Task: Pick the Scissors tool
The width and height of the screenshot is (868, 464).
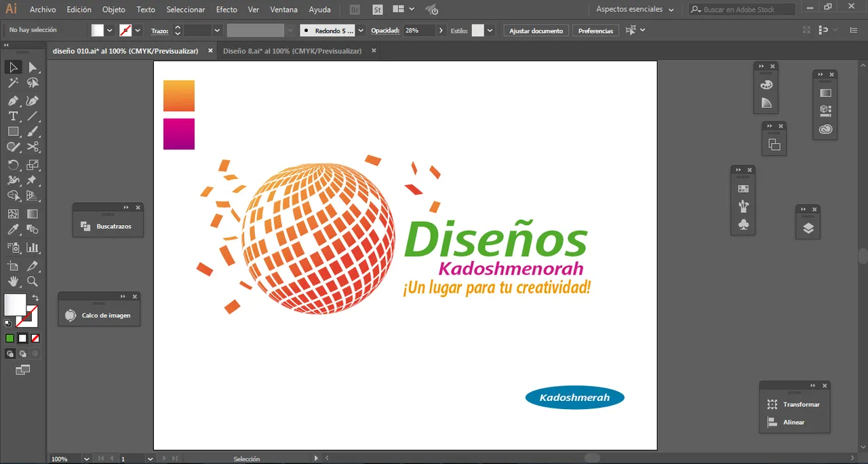Action: [33, 147]
